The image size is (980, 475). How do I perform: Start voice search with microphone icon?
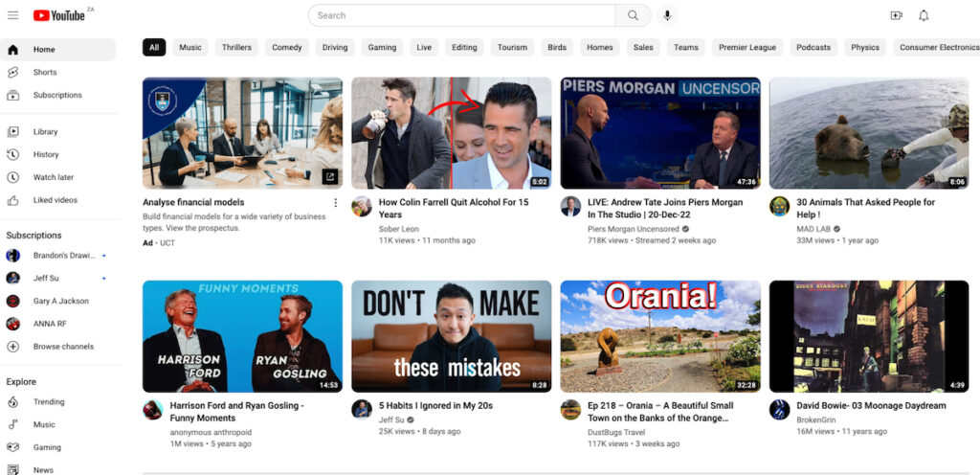(667, 15)
